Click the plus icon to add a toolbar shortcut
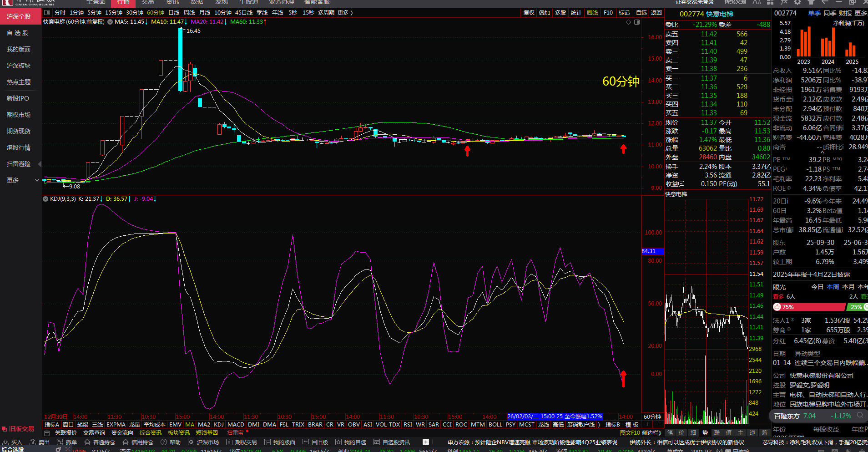This screenshot has height=452, width=868. (x=426, y=442)
